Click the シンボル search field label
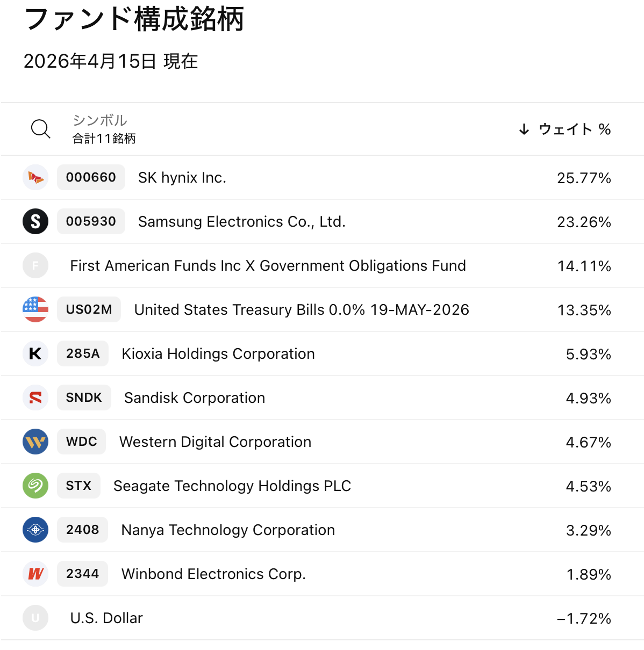The image size is (644, 650). click(100, 120)
